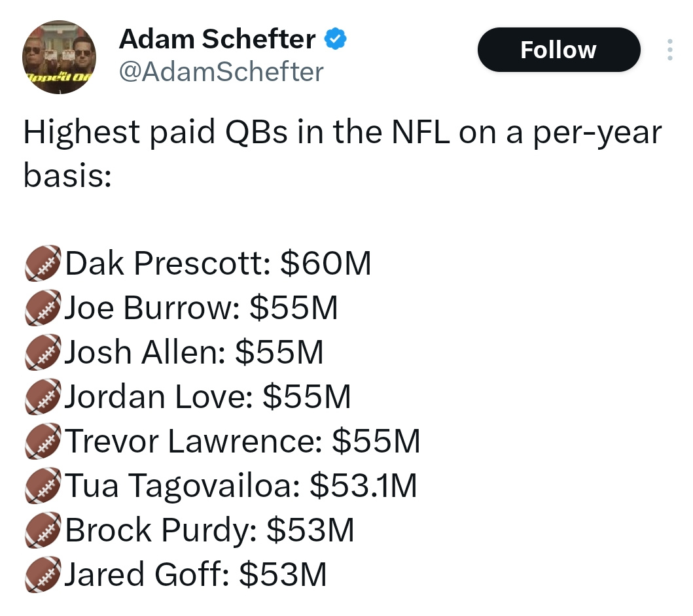
Task: Click the blue verified badge
Action: [336, 39]
